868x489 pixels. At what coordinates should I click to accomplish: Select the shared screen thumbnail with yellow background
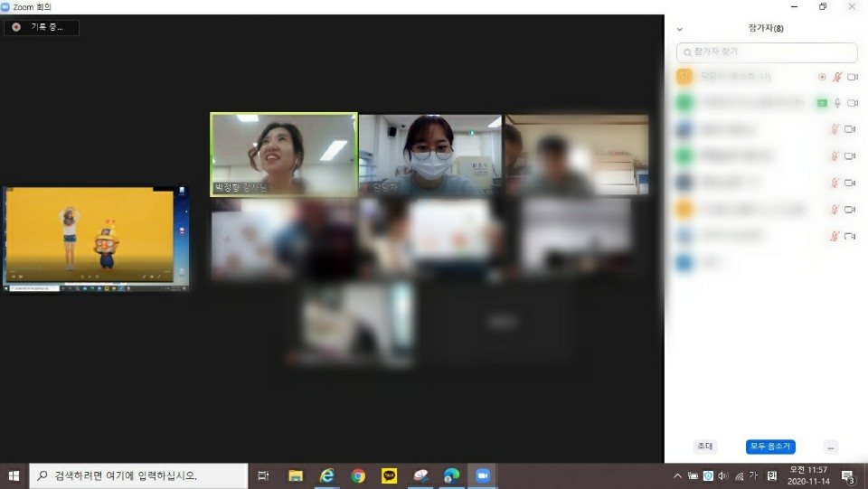click(x=96, y=239)
